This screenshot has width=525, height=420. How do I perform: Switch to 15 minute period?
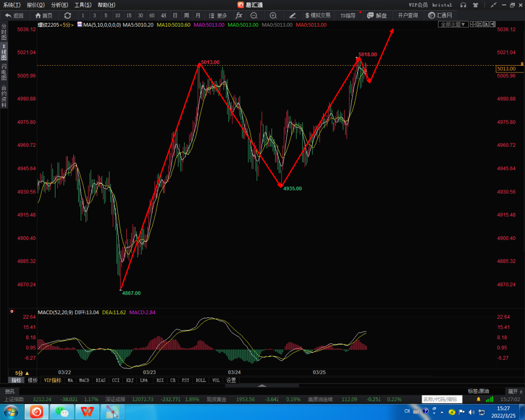point(129,16)
